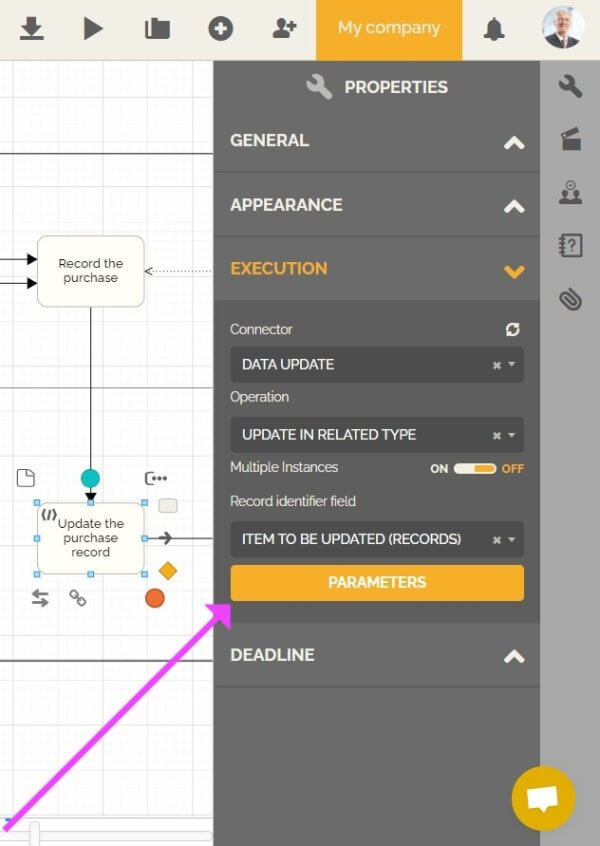This screenshot has height=846, width=600.
Task: Click the Parameters button
Action: pyautogui.click(x=376, y=582)
